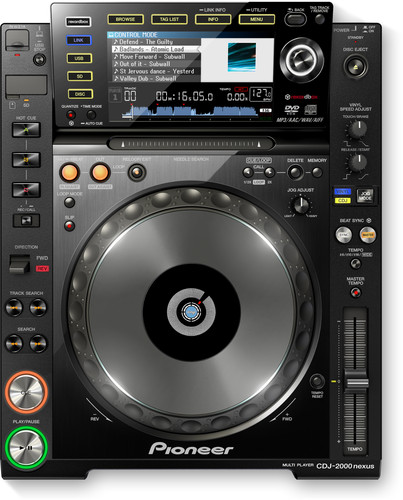This screenshot has height=500, width=403.
Task: Click the TEMPO fader handle
Action: [356, 383]
